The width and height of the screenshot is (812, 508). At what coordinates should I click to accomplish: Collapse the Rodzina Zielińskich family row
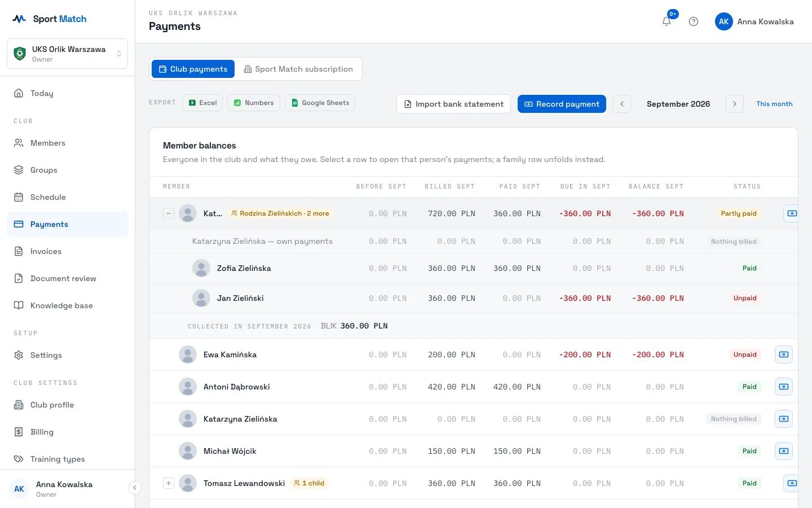pos(169,213)
